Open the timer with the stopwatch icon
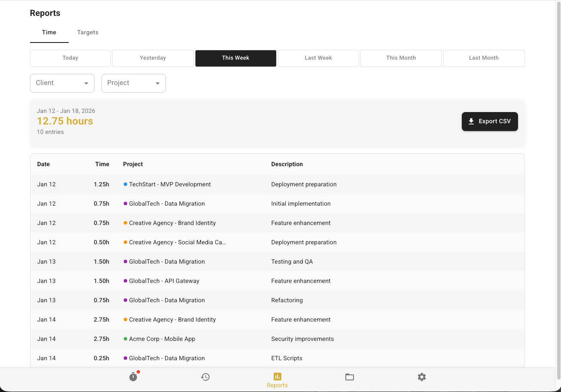Screen dimensions: 561x392 coord(133,377)
